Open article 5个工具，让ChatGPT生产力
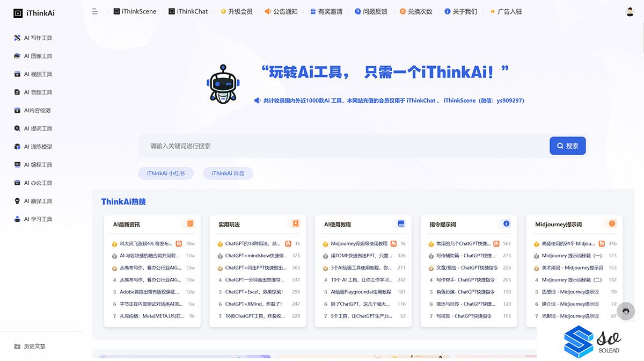This screenshot has width=644, height=361. [x=361, y=316]
